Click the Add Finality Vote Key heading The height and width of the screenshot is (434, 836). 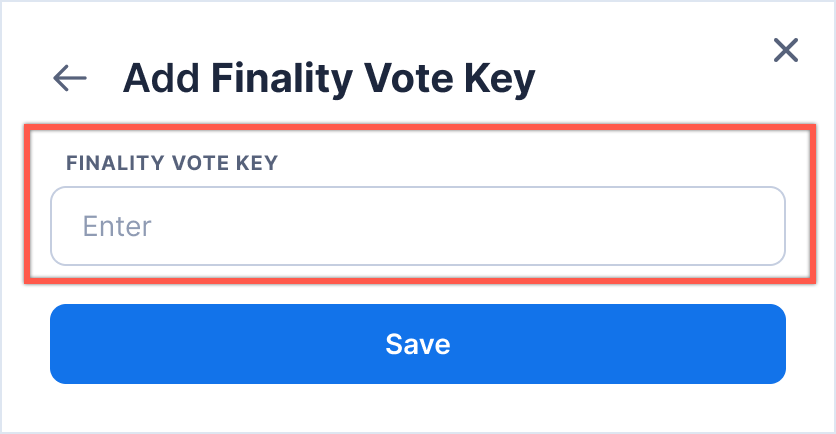point(329,78)
